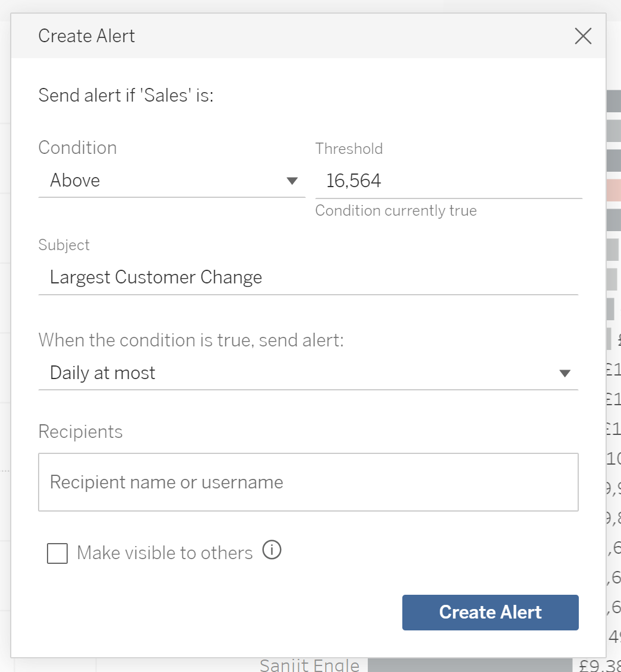Image resolution: width=621 pixels, height=672 pixels.
Task: Click the Create Alert button
Action: click(x=490, y=613)
